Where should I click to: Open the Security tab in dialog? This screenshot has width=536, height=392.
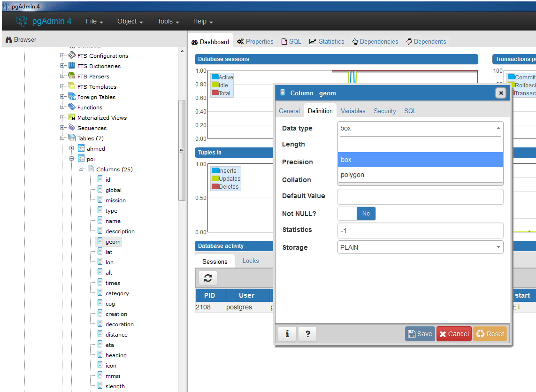coord(384,111)
